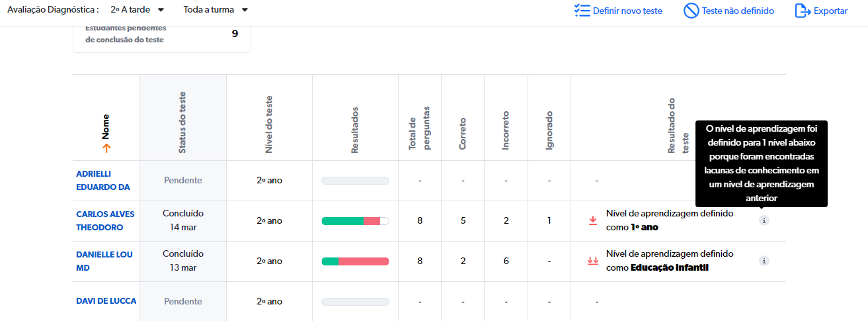Click single down-arrow icon beside 1º ano result
This screenshot has height=321, width=868.
[592, 220]
